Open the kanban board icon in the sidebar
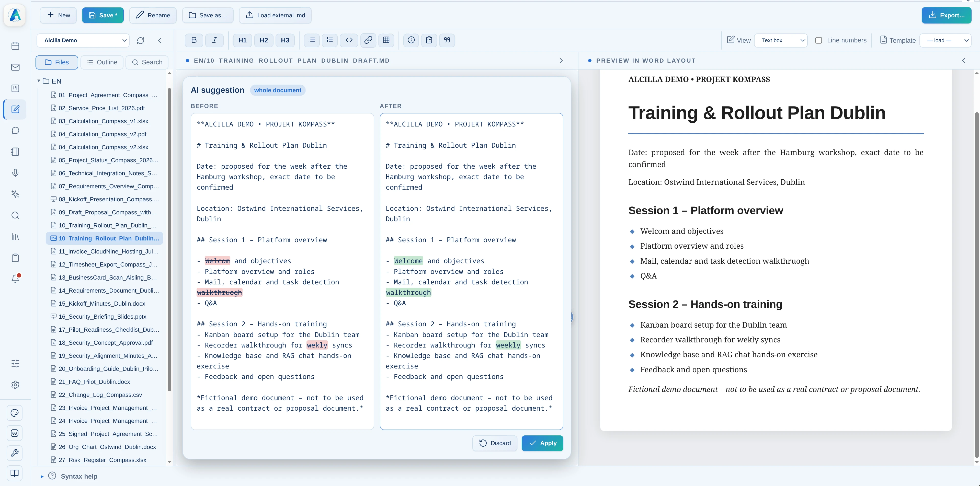The height and width of the screenshot is (486, 980). tap(15, 88)
